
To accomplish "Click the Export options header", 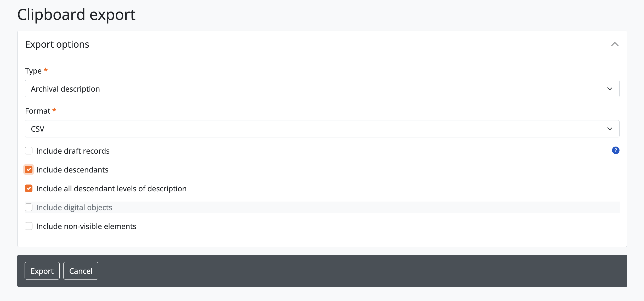I will point(57,44).
